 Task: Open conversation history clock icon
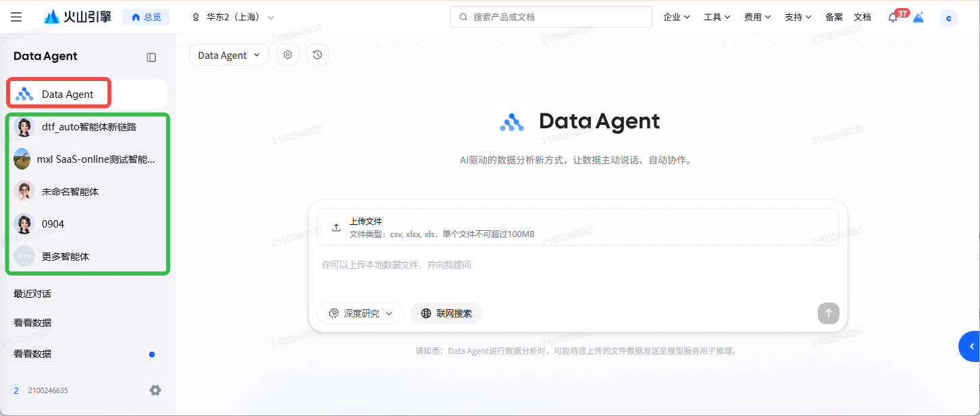coord(317,55)
